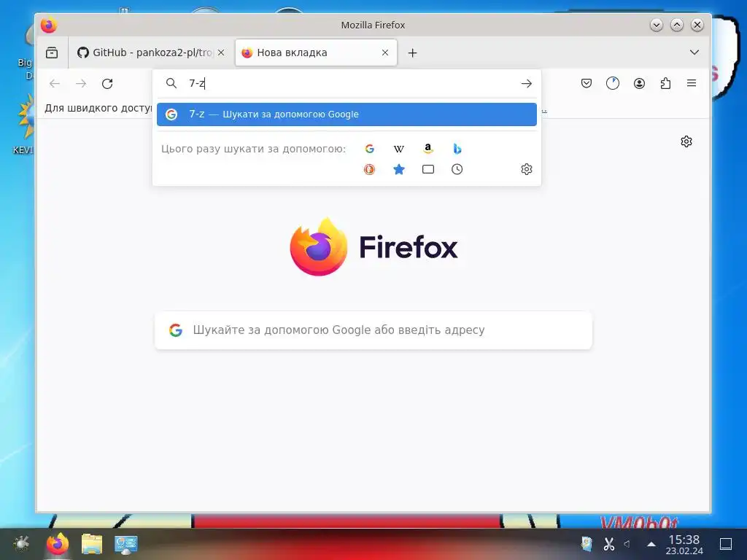Expand hidden system tray icons arrow

pyautogui.click(x=651, y=544)
